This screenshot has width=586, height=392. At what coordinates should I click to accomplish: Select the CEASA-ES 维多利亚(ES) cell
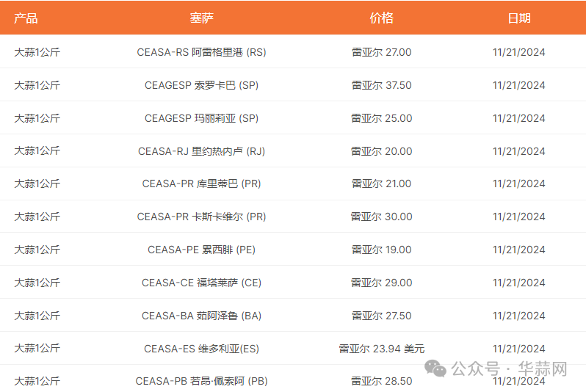[x=201, y=349]
